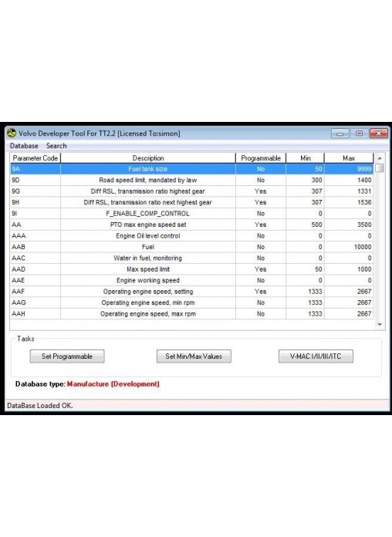
Task: Select the Road speed limit, mandated by law row
Action: tap(192, 180)
